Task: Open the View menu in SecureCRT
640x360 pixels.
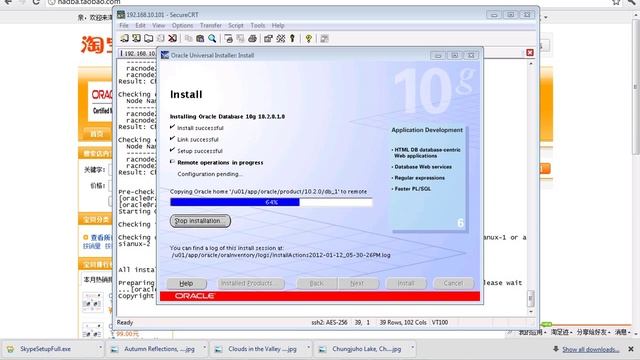Action: 158,25
